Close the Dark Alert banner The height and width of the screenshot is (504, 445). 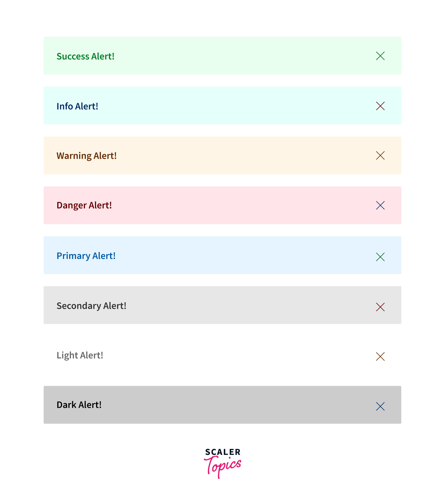click(x=380, y=406)
